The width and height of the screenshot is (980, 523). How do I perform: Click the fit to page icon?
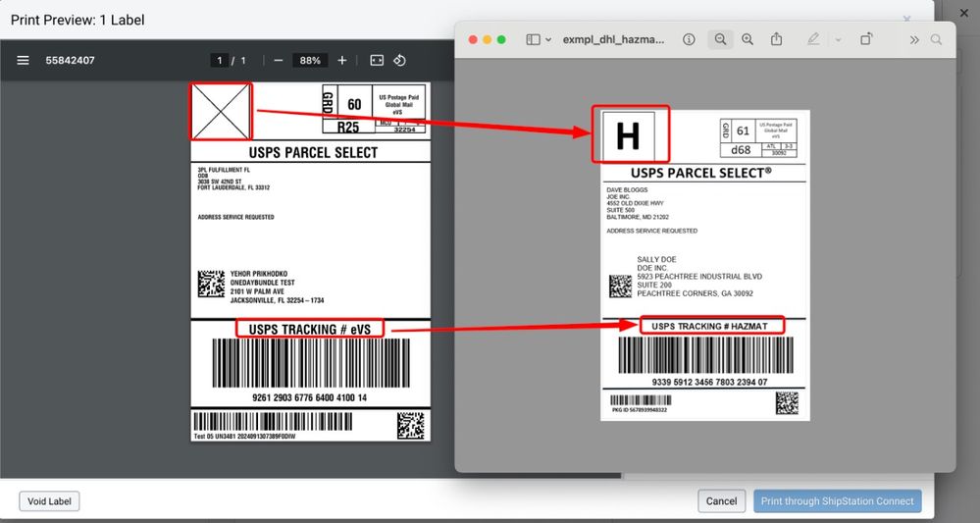pos(377,61)
